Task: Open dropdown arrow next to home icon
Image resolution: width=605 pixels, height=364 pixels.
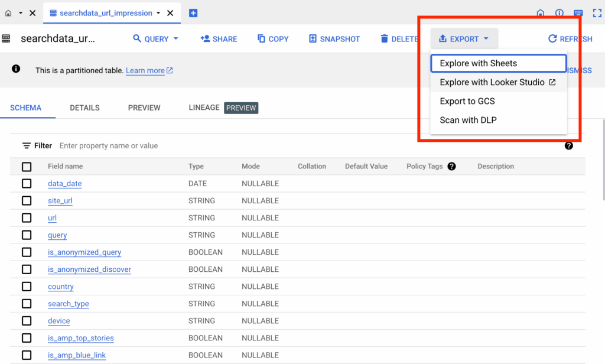Action: [x=21, y=13]
